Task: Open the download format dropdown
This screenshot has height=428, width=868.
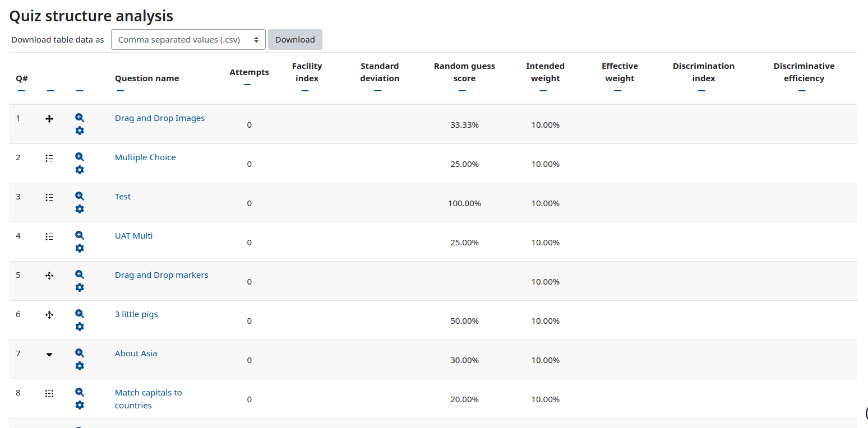Action: (x=188, y=40)
